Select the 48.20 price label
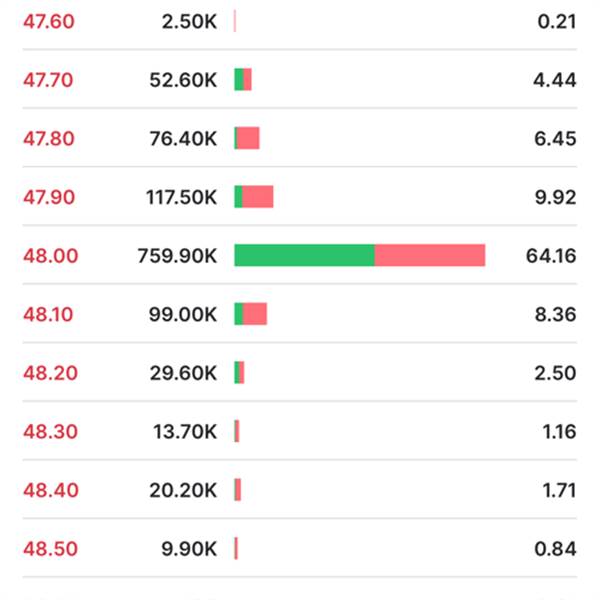Screen dimensions: 600x600 (50, 373)
